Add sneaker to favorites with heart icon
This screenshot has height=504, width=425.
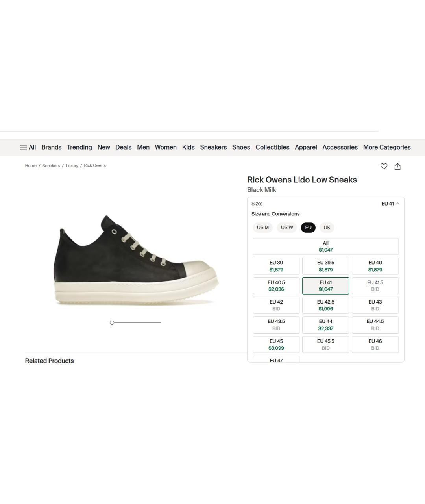pyautogui.click(x=384, y=166)
